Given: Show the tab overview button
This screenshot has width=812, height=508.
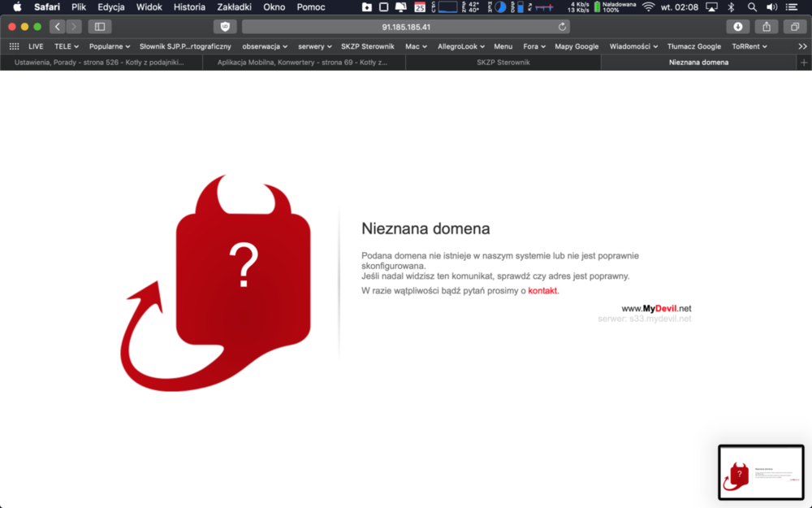Looking at the screenshot, I should 795,27.
